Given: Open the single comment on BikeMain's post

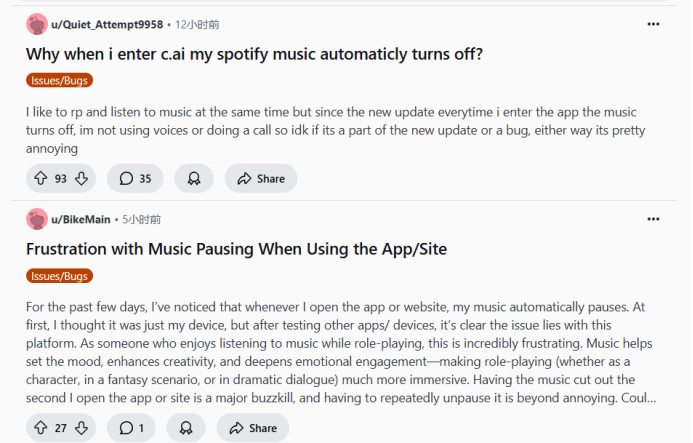Looking at the screenshot, I should pos(131,428).
